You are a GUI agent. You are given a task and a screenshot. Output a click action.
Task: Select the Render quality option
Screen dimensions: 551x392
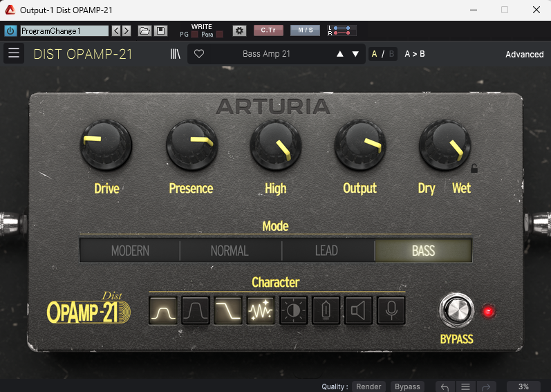tap(368, 386)
